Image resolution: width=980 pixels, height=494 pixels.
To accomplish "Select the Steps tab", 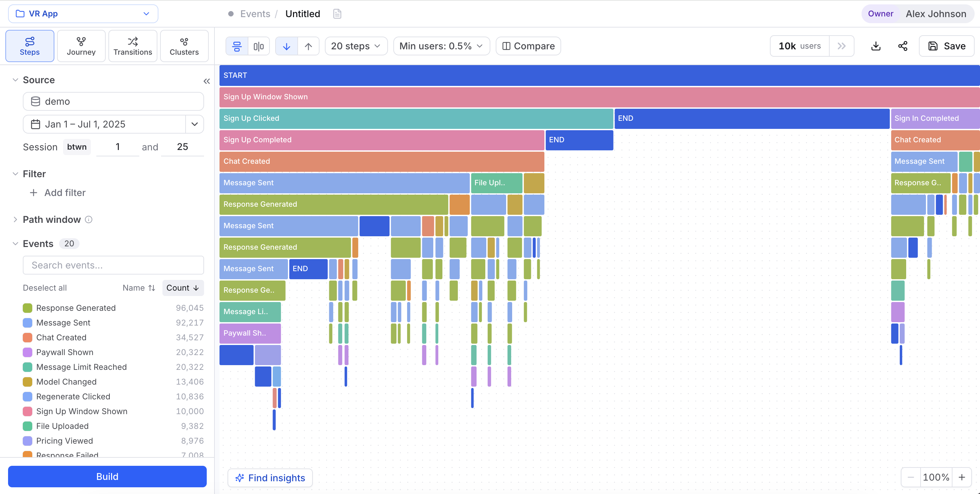I will pyautogui.click(x=30, y=46).
